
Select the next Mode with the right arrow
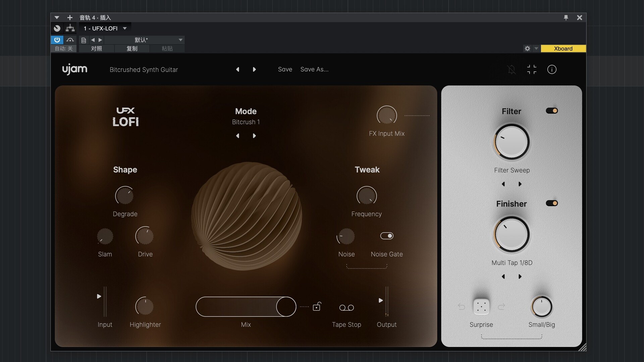coord(254,136)
